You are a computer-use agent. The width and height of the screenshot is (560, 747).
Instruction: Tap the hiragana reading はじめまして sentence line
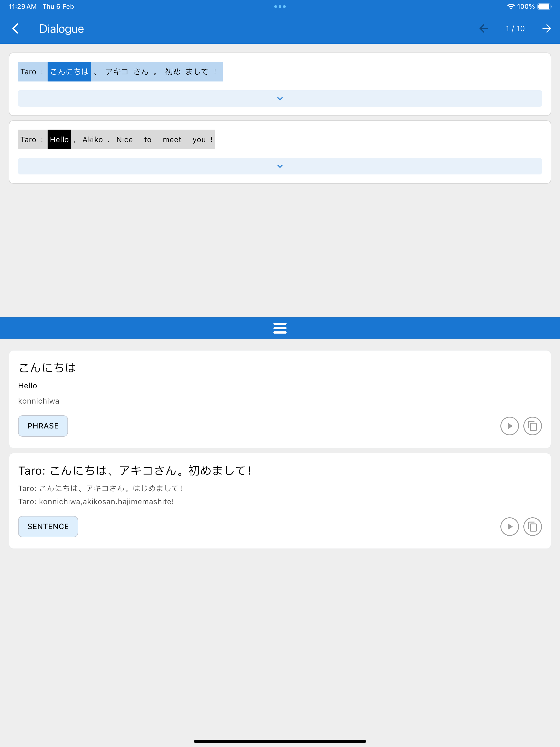[x=100, y=488]
